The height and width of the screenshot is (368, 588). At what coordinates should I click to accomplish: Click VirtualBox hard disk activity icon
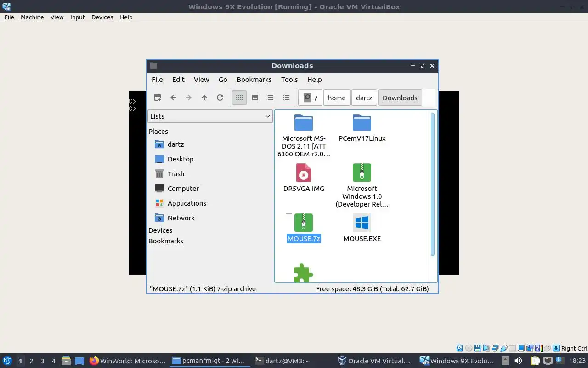pyautogui.click(x=459, y=348)
